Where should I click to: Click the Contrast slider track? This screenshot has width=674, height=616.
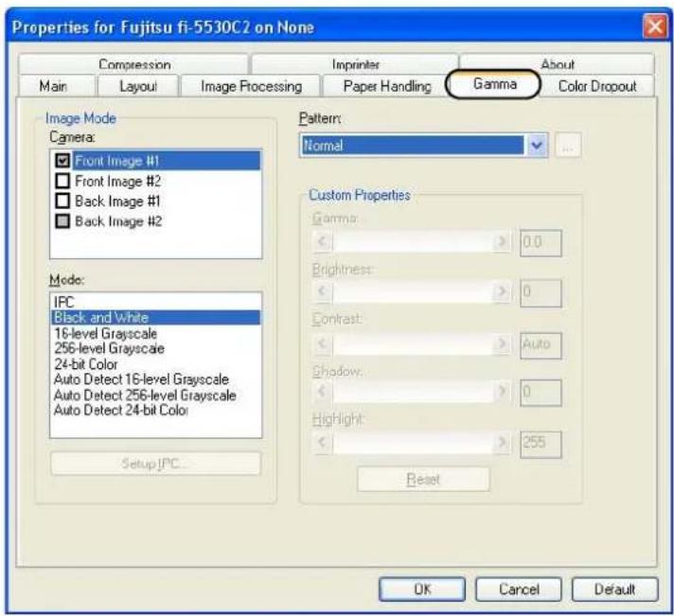[412, 344]
